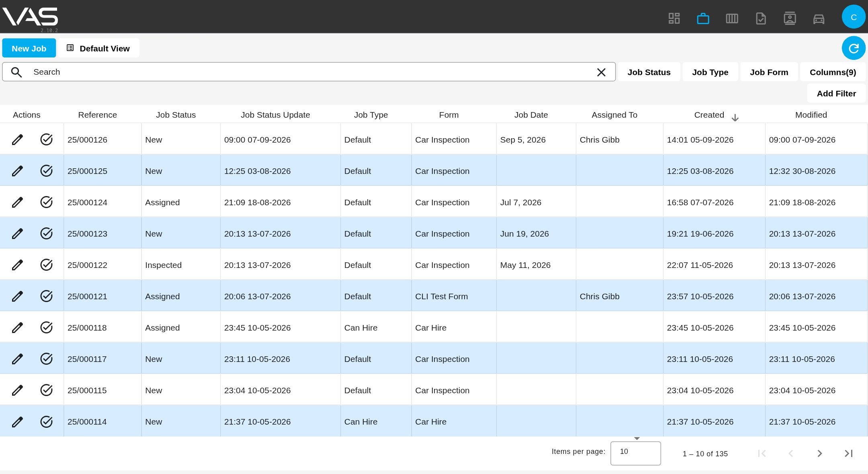
Task: Complete job 25/000122 with check icon
Action: tap(47, 265)
